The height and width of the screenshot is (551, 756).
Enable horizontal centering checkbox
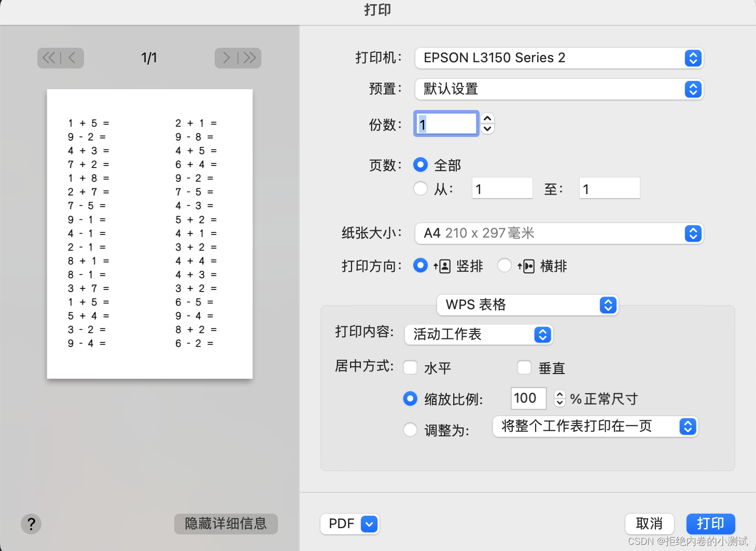click(410, 367)
